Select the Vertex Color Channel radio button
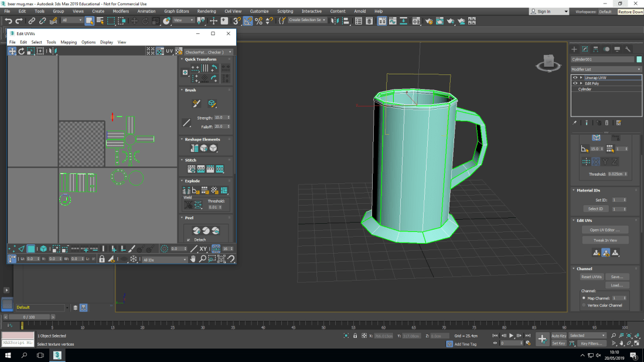Screen dimensions: 644x362 pos(584,305)
